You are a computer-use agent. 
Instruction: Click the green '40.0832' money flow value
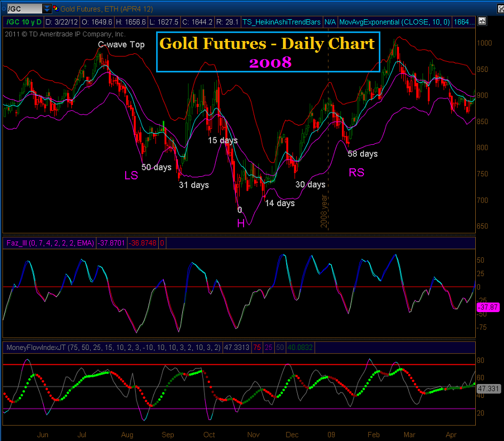tap(300, 347)
